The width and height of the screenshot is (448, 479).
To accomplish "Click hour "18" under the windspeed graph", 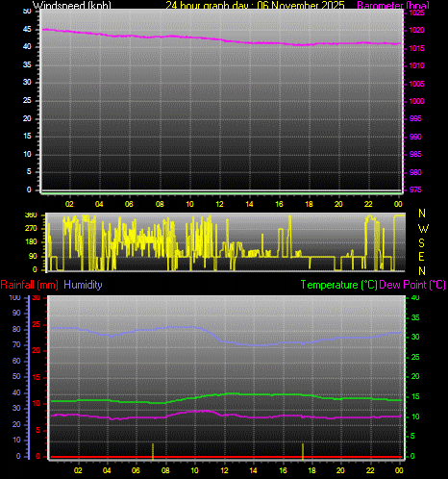I will point(309,204).
